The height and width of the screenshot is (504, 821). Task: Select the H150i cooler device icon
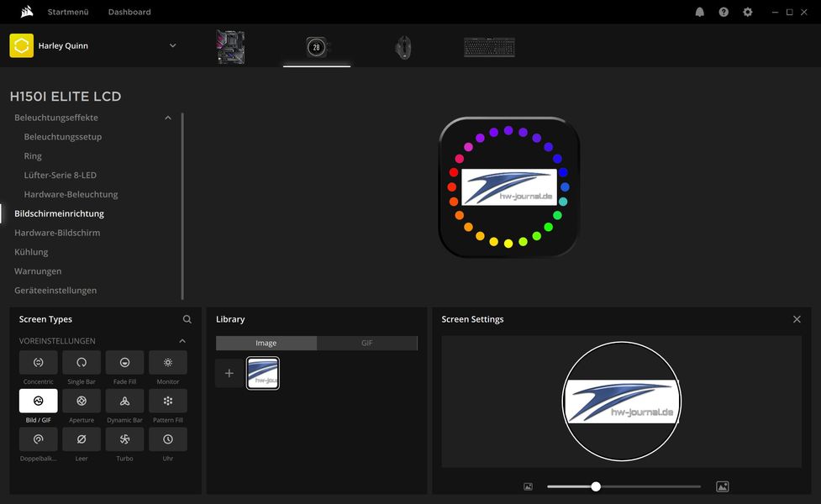[x=317, y=47]
